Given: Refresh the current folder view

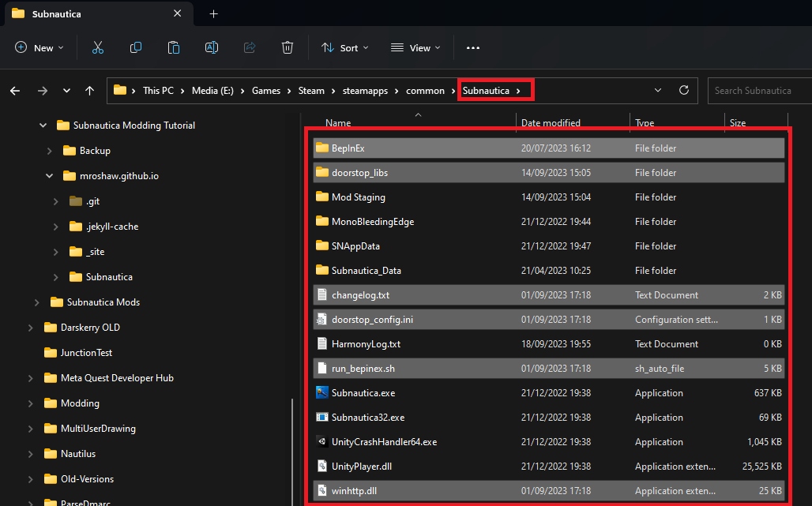Looking at the screenshot, I should click(x=684, y=91).
